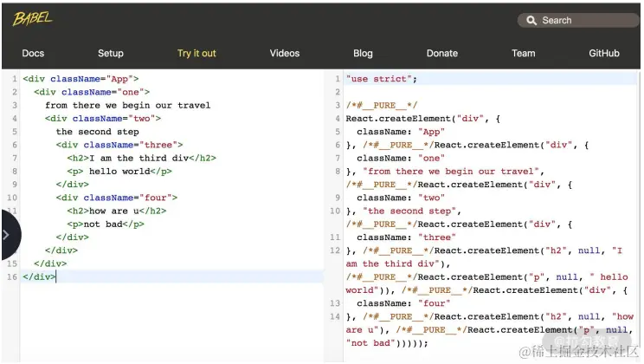Click the output line 'className: "App"'
The image size is (644, 364).
(401, 132)
